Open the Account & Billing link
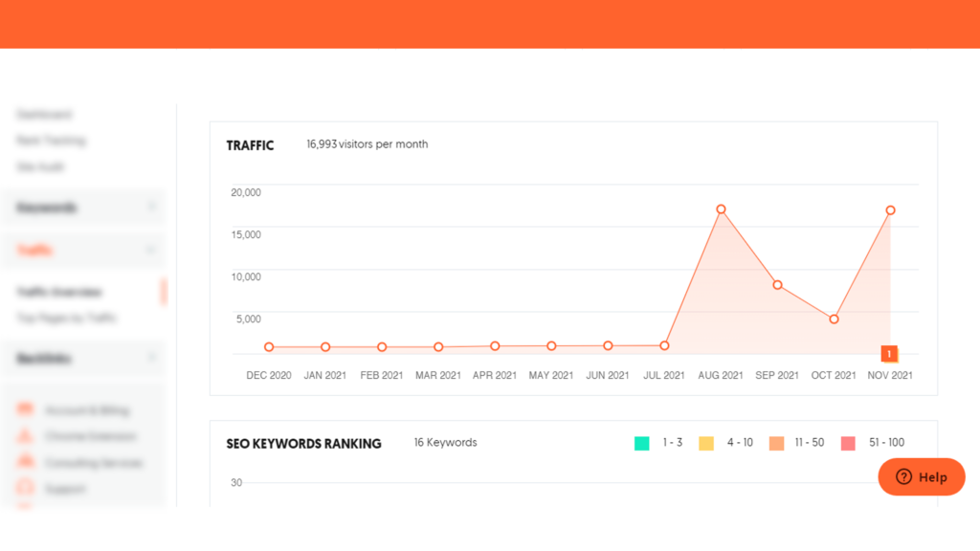 point(87,410)
